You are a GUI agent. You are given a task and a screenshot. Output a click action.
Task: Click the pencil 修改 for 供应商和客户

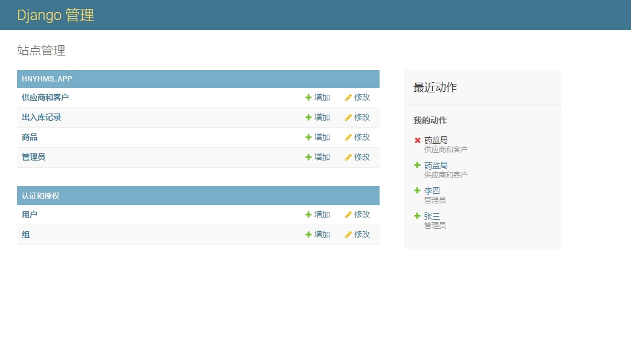pyautogui.click(x=357, y=97)
